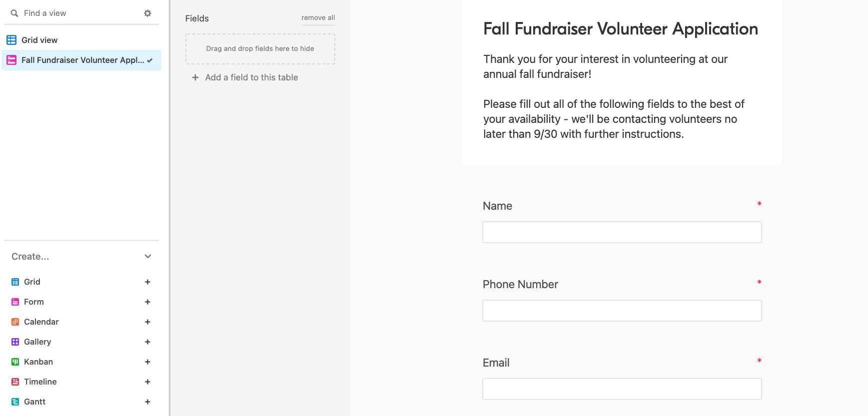This screenshot has width=868, height=416.
Task: Select Fall Fundraiser Volunteer form view
Action: tap(81, 60)
